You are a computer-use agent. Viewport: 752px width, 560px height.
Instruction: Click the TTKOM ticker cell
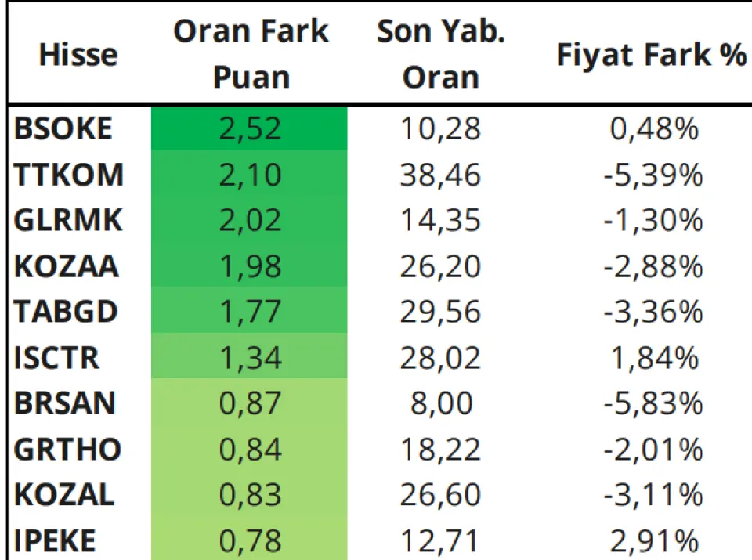point(69,174)
